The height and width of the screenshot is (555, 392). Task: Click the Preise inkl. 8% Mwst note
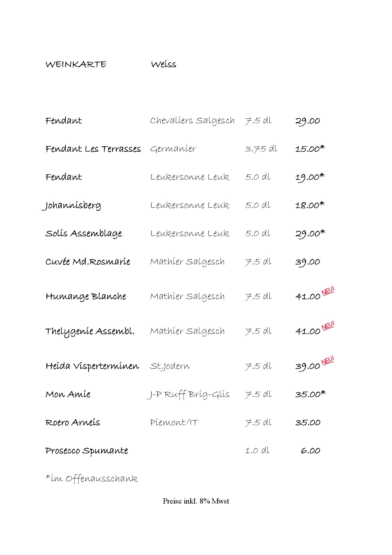tap(196, 501)
